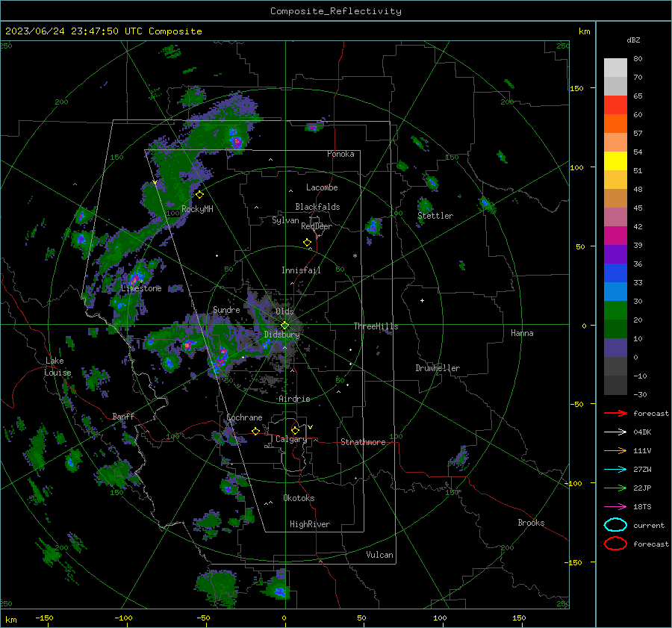Click the Limestone label
The height and width of the screenshot is (628, 672).
141,288
